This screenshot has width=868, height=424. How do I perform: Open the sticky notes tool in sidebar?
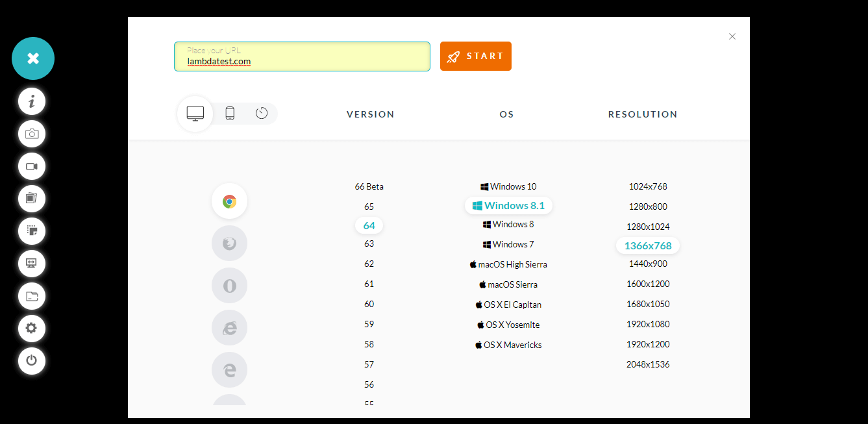click(32, 231)
